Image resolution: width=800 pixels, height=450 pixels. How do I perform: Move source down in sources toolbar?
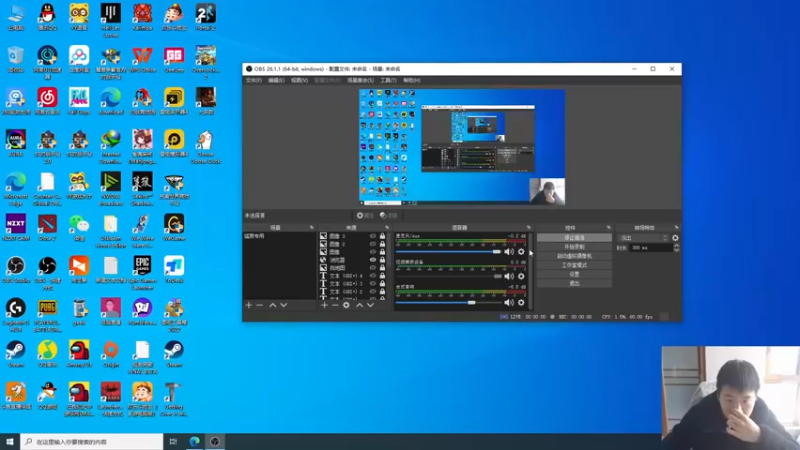pos(370,305)
